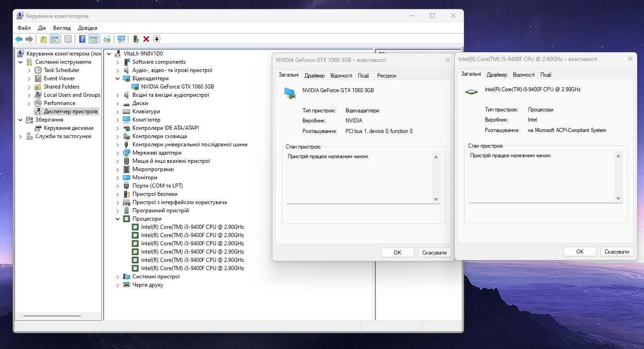
Task: Click the red X uninstall device icon
Action: 146,39
